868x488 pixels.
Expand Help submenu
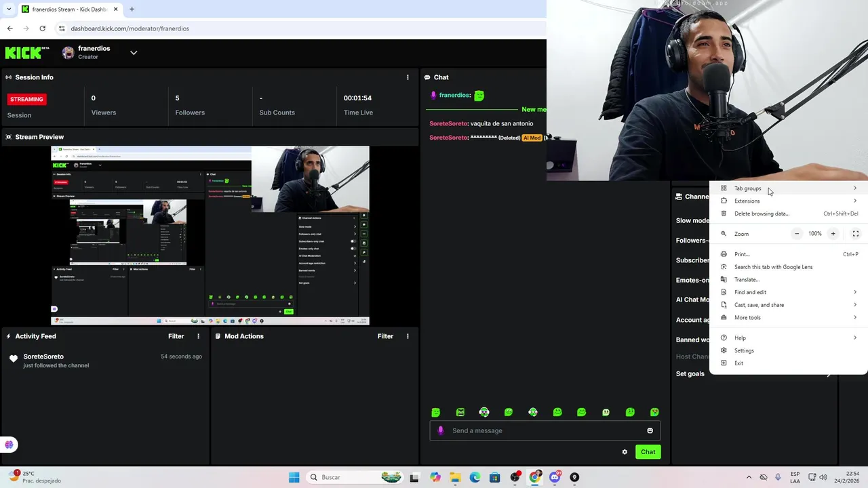click(789, 338)
